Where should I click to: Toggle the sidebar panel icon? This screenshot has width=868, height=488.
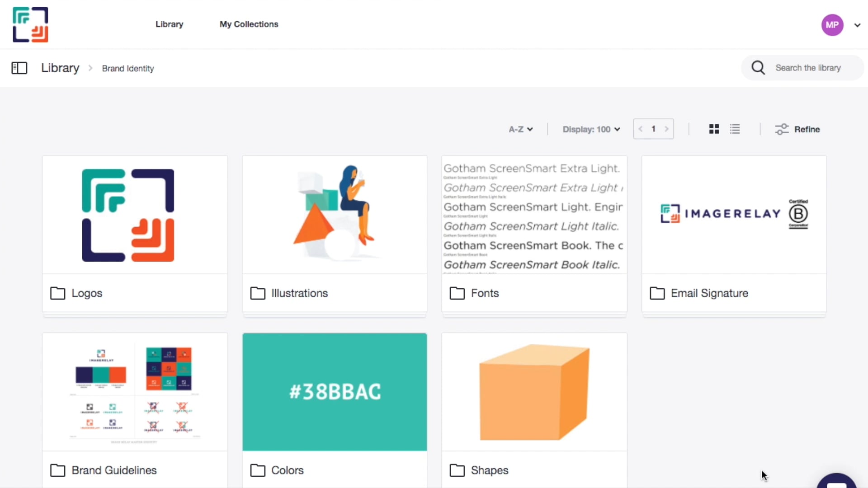click(x=19, y=68)
